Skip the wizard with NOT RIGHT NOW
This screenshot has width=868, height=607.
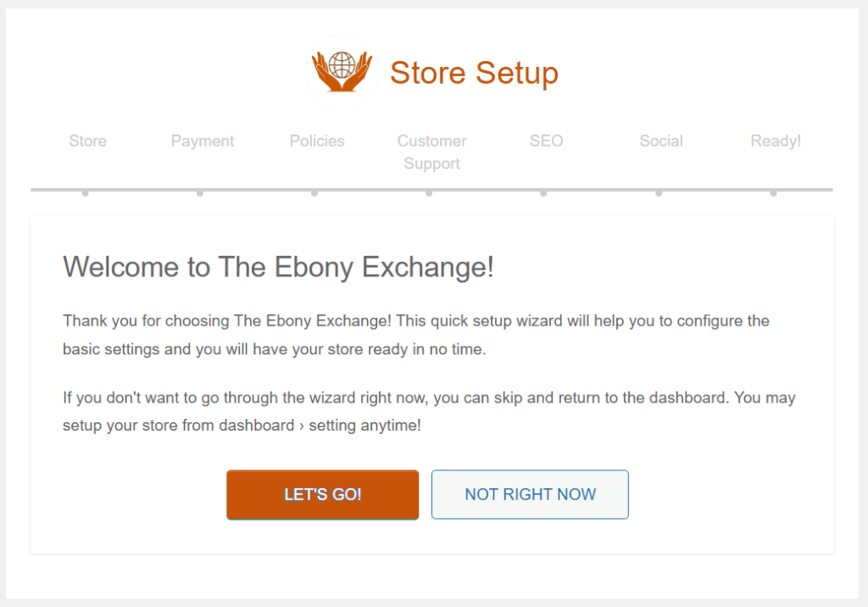pos(530,494)
